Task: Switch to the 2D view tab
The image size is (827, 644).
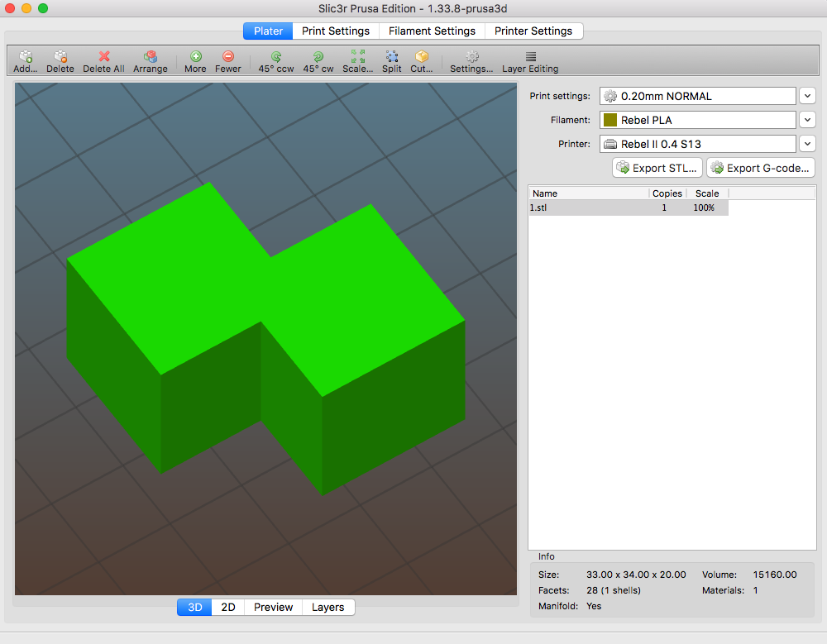Action: click(x=228, y=607)
